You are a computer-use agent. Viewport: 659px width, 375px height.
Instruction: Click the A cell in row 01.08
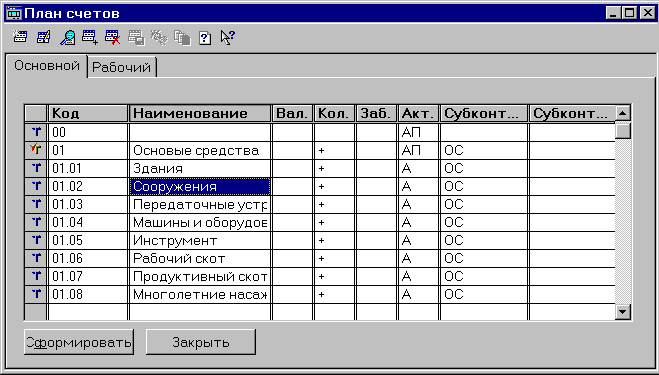(418, 294)
